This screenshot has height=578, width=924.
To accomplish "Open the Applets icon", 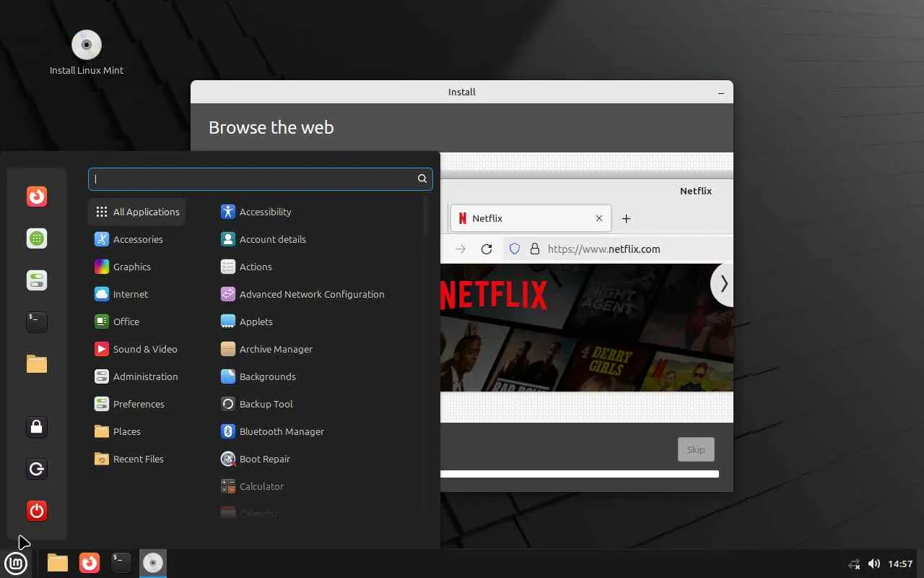I will [x=228, y=322].
